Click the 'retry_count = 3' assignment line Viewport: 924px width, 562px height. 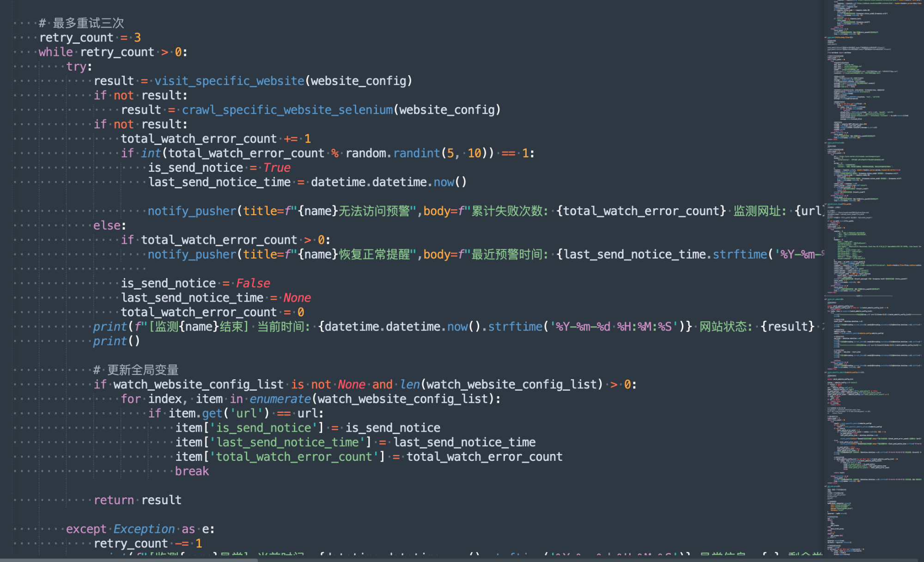click(90, 37)
